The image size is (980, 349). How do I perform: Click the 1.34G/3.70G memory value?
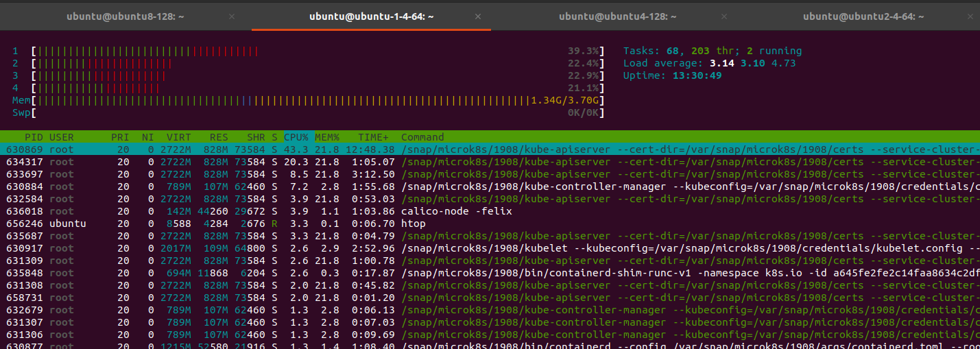[566, 100]
